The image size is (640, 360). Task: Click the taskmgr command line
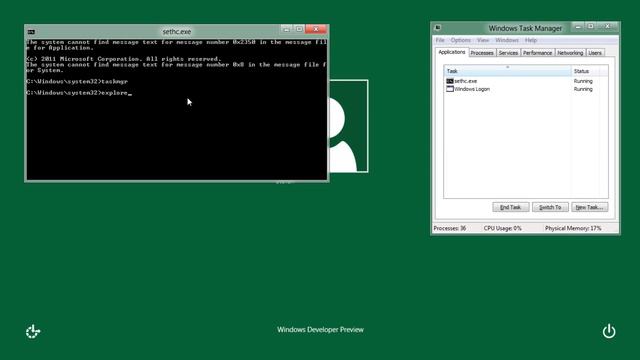(x=77, y=82)
